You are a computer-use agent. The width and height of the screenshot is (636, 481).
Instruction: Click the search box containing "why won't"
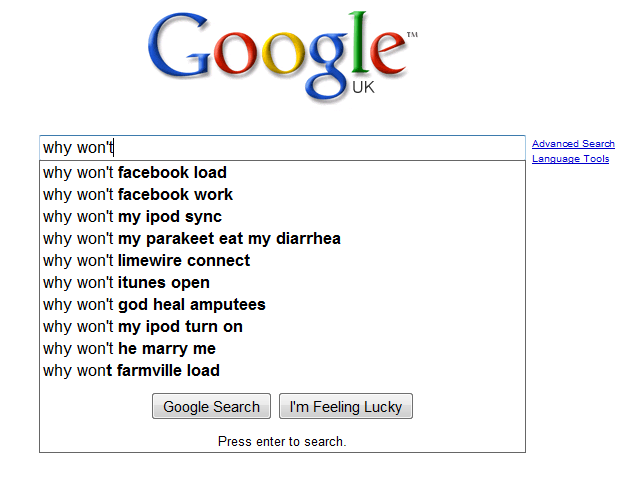pyautogui.click(x=281, y=148)
